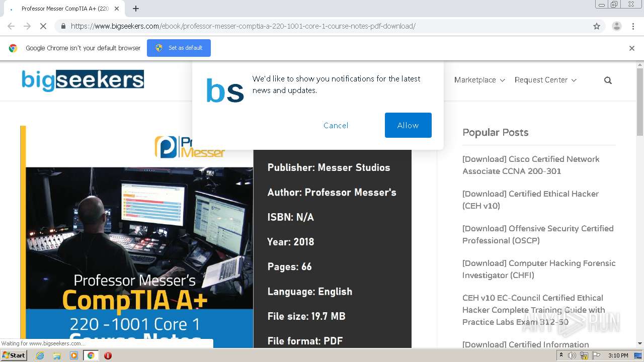Viewport: 644px width, 362px height.
Task: Click Set as default button
Action: (179, 48)
